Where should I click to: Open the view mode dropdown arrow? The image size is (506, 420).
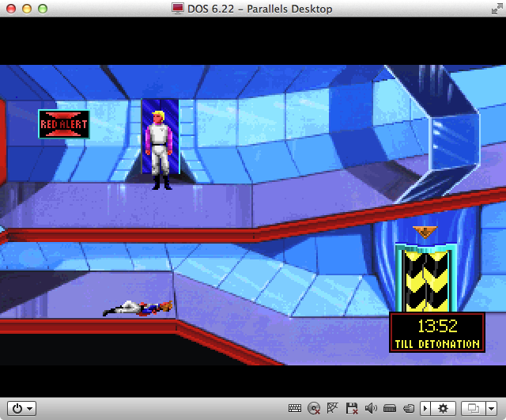click(491, 408)
